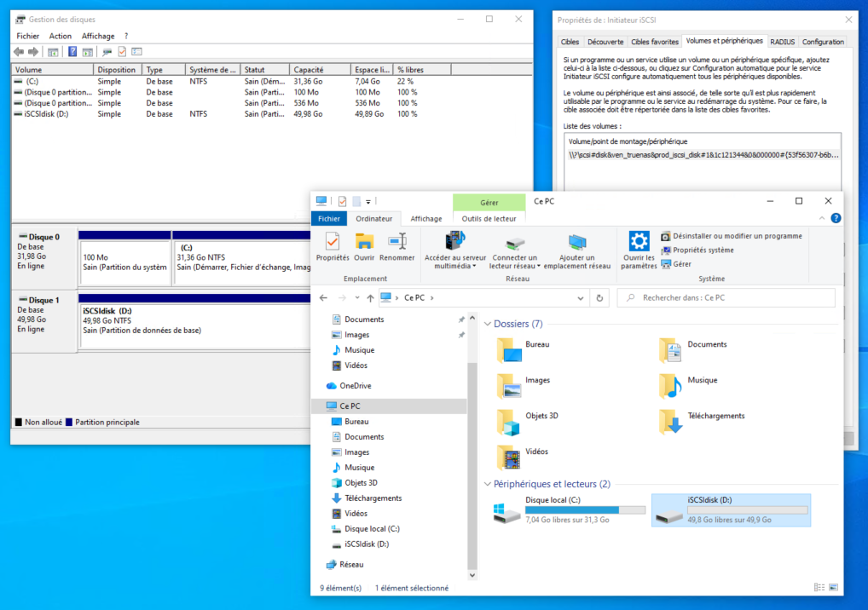Click Désinstaller ou modifier un programme
868x610 pixels.
click(x=737, y=236)
